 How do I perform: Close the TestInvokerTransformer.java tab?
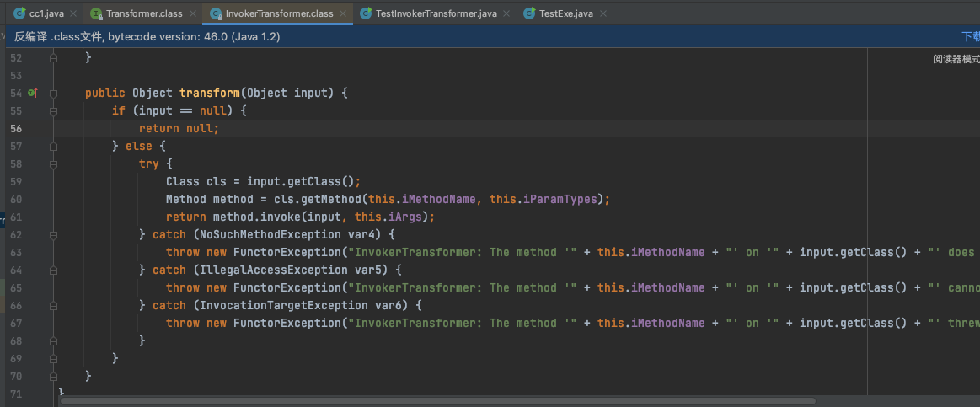pyautogui.click(x=506, y=13)
